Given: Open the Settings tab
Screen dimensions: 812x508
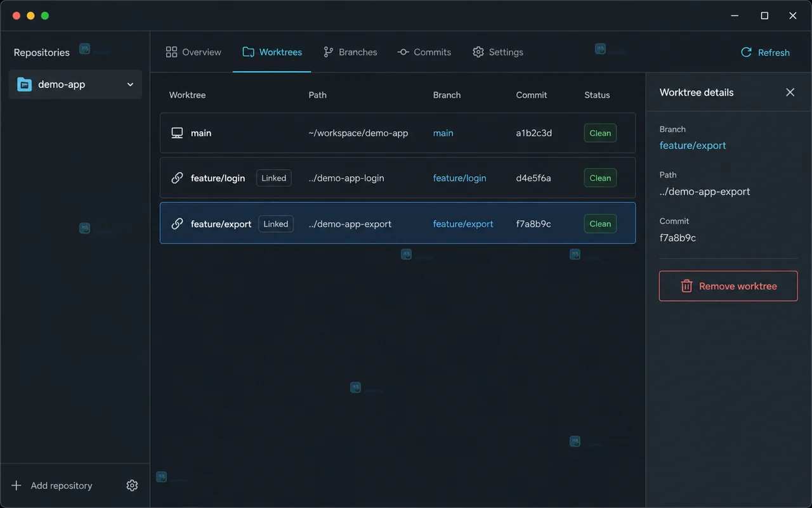Looking at the screenshot, I should [x=498, y=52].
